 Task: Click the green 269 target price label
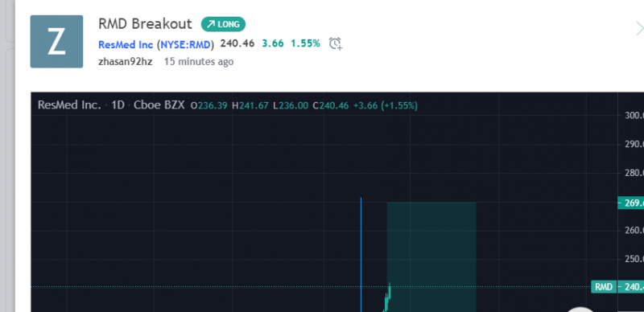[630, 203]
